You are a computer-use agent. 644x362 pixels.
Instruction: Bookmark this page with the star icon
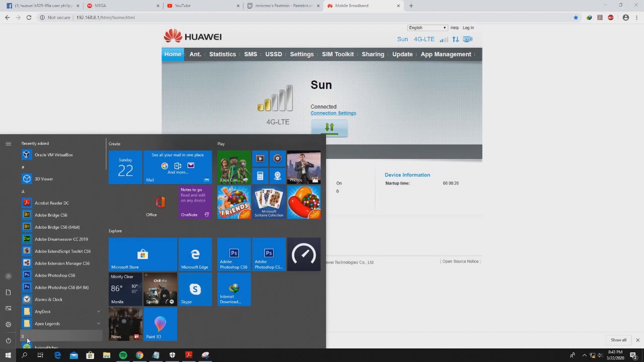click(x=576, y=17)
